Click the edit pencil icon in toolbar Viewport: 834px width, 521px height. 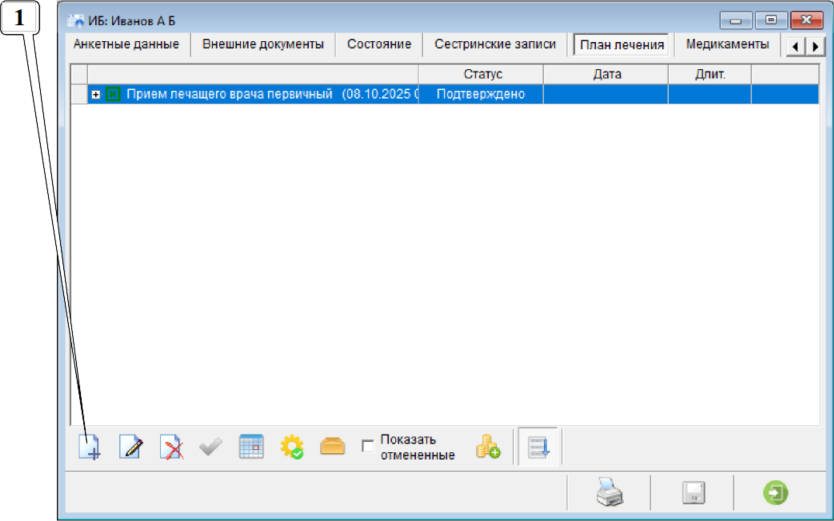pyautogui.click(x=131, y=447)
